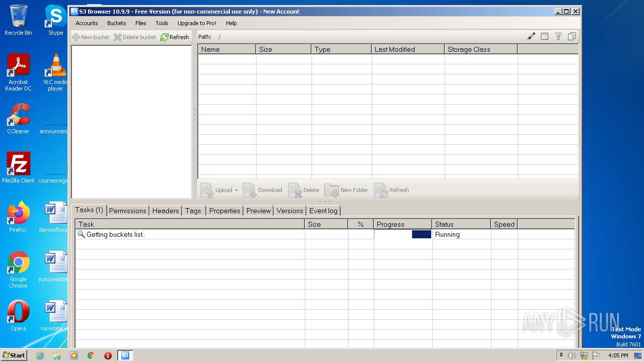Click the square icon beside the filter icon
The image size is (644, 362).
[x=544, y=36]
